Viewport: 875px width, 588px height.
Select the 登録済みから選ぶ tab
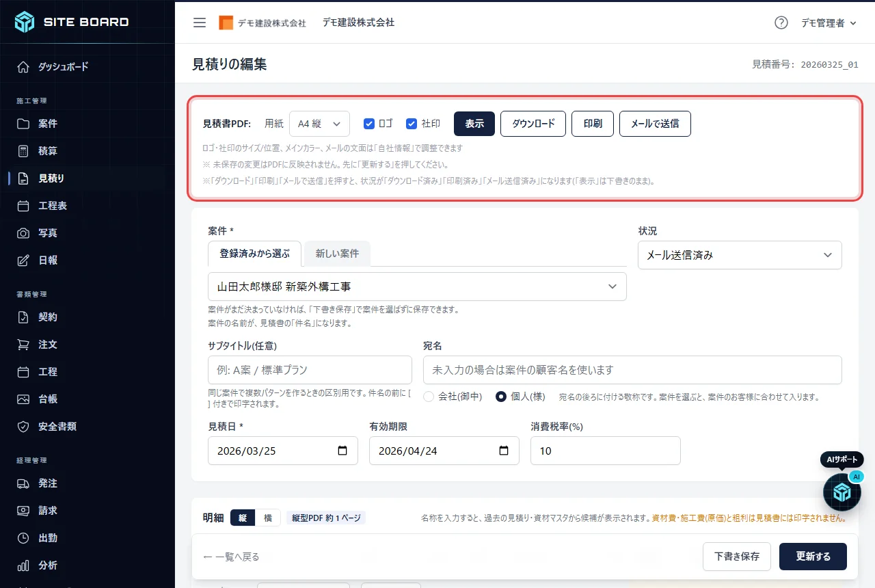(x=255, y=254)
